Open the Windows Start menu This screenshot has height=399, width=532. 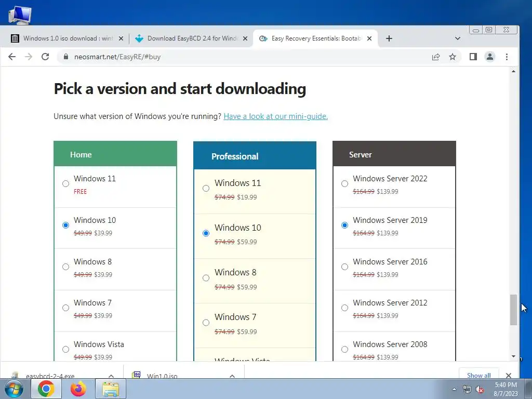(14, 389)
